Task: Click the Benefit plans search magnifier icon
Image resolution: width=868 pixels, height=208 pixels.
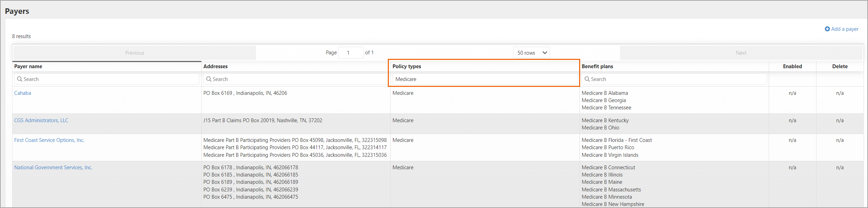Action: tap(587, 79)
